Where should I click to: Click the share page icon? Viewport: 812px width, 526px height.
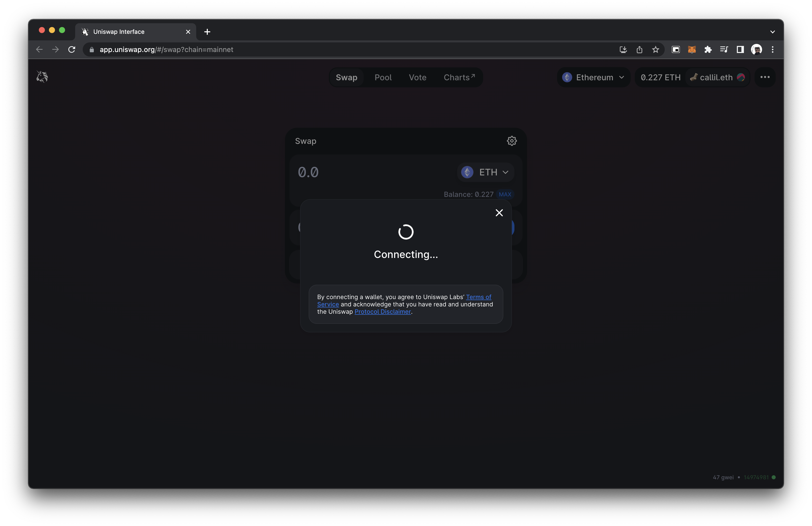click(639, 49)
